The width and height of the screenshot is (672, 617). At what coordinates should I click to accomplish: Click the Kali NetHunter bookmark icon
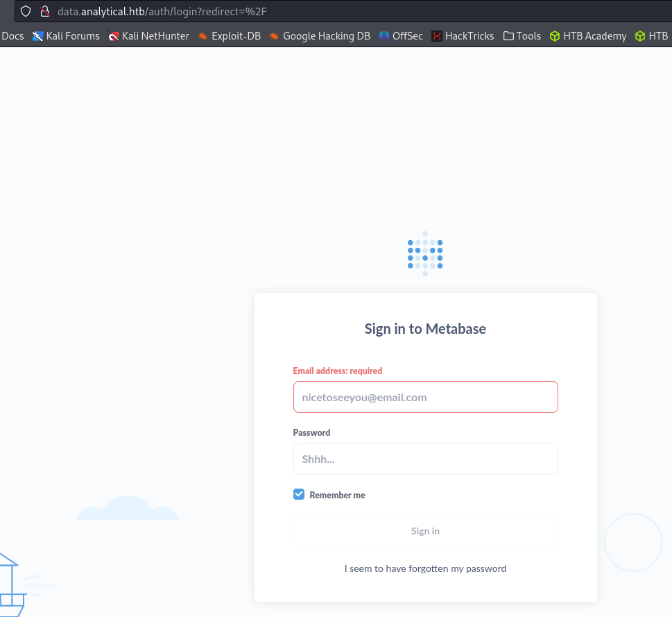coord(114,37)
